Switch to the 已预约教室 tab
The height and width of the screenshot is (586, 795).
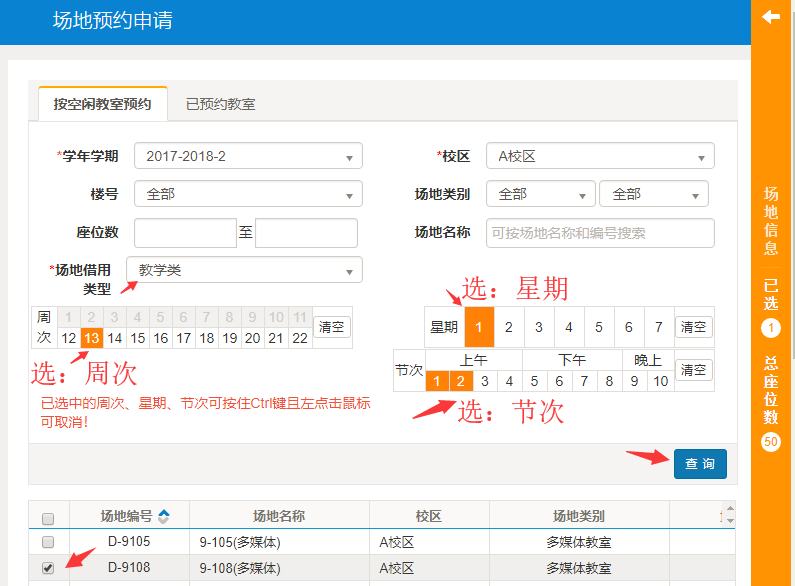click(220, 104)
